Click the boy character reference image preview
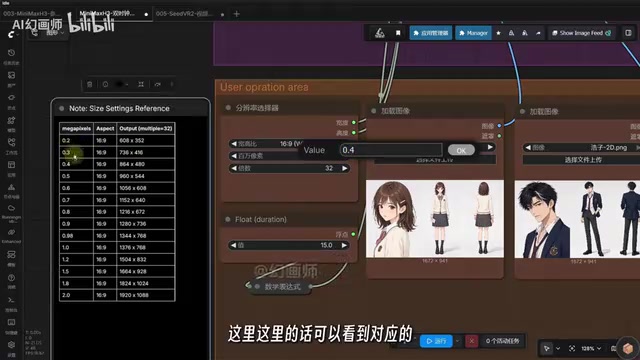Image resolution: width=640 pixels, height=360 pixels. tap(577, 219)
